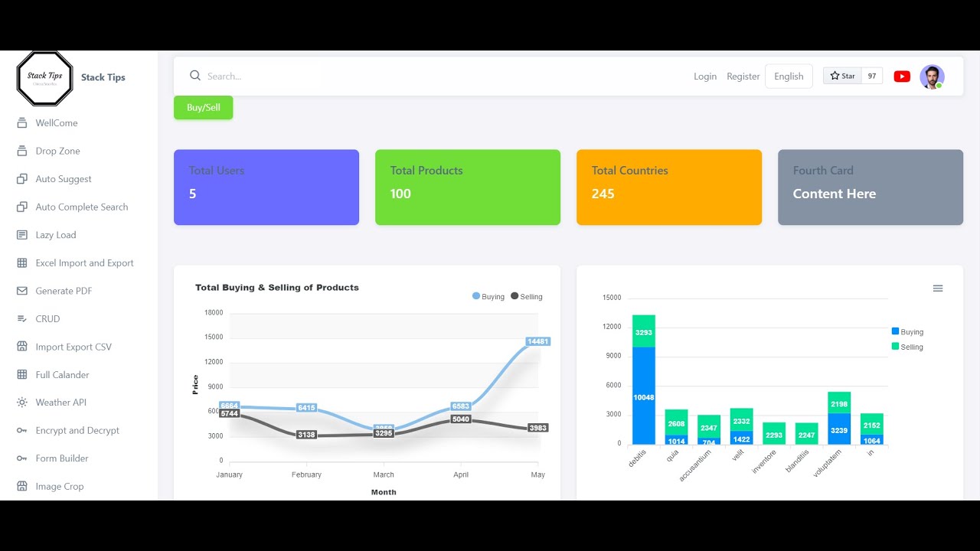The width and height of the screenshot is (980, 551).
Task: Toggle Selling series in bar chart legend
Action: pyautogui.click(x=908, y=347)
